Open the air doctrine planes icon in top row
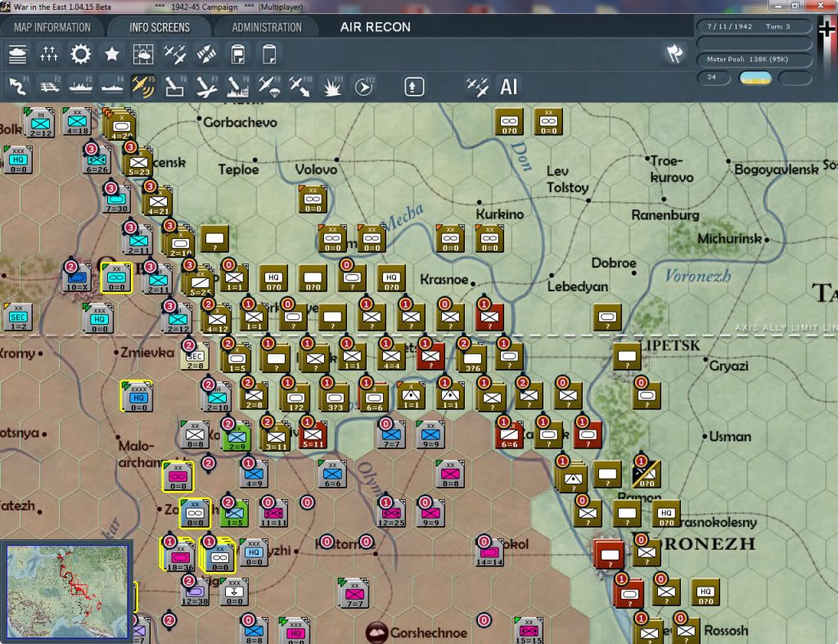 point(175,54)
